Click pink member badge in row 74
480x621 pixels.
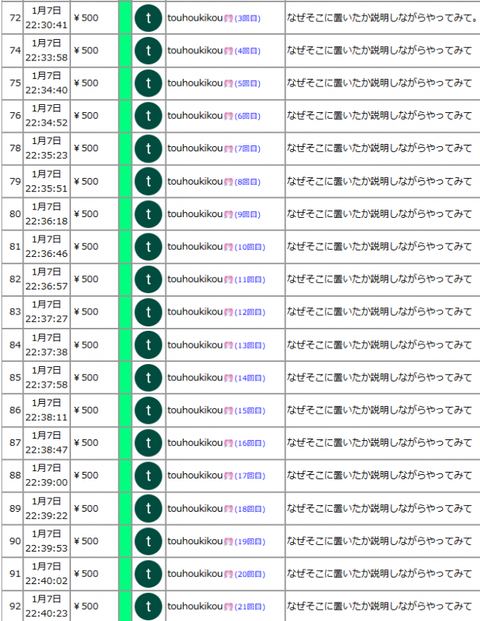tap(229, 51)
